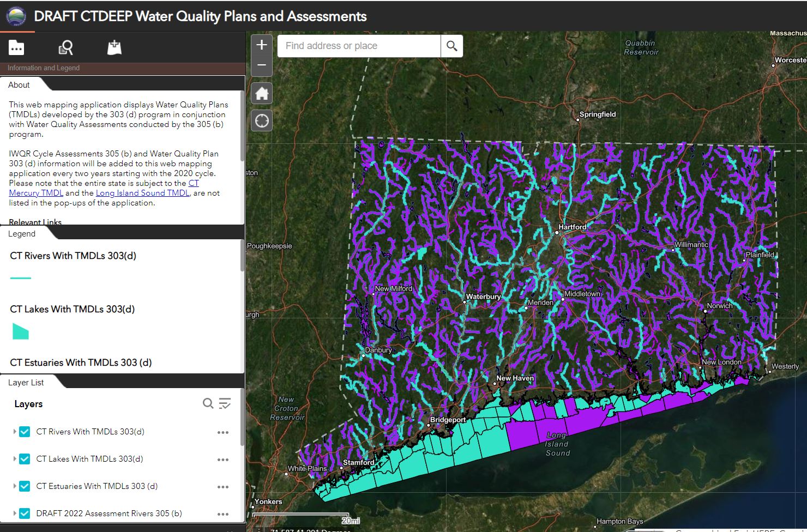The width and height of the screenshot is (807, 532).
Task: Disable the CT Lakes With TMDLs 303(d) layer
Action: tap(24, 458)
